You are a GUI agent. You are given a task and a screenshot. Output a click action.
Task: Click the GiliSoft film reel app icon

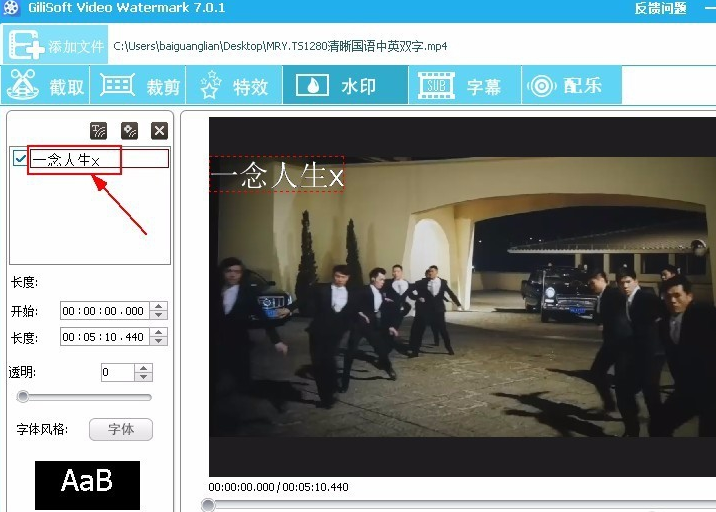point(11,8)
